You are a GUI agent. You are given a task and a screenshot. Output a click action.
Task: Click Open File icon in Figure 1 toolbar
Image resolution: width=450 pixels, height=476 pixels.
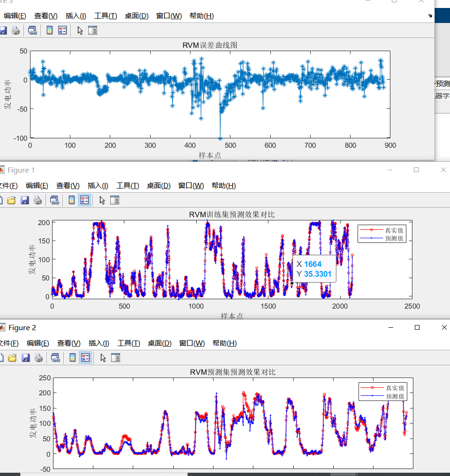(x=11, y=200)
